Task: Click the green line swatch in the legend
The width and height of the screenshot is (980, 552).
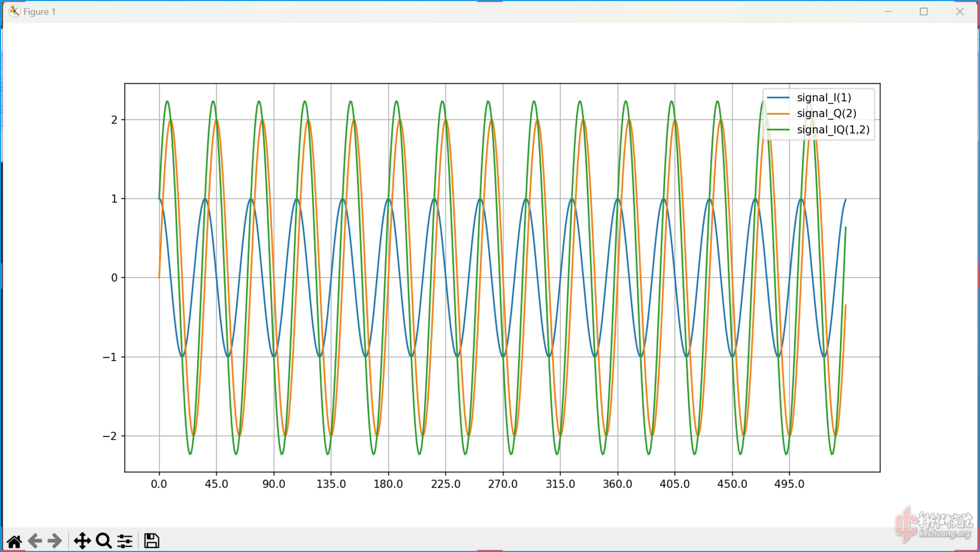Action: pos(778,130)
